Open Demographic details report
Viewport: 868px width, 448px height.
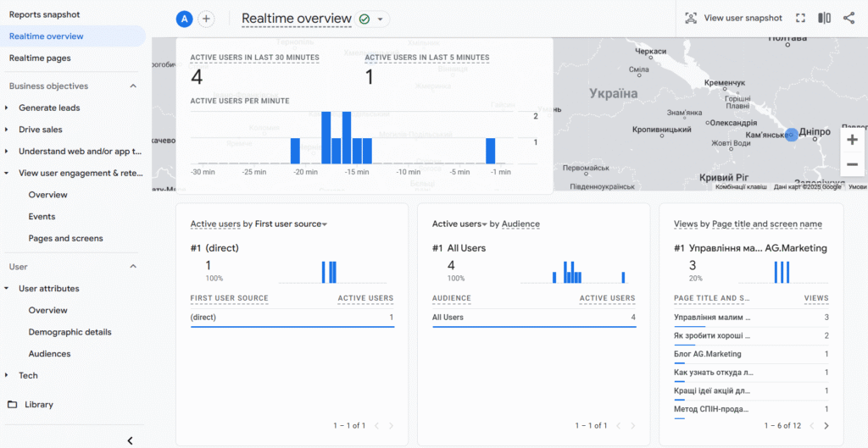pos(70,333)
